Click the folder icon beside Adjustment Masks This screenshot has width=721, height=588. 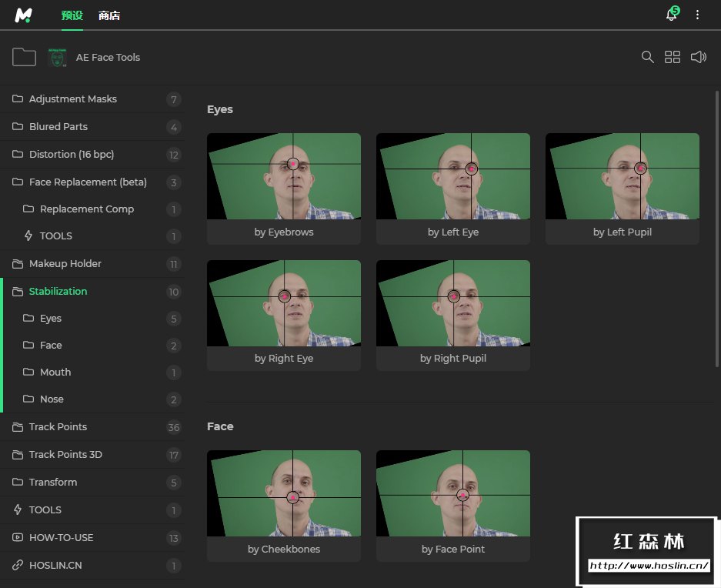[x=18, y=99]
